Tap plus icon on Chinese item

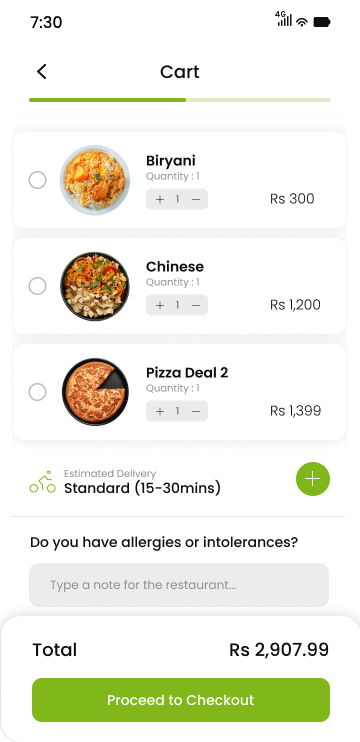[x=160, y=305]
